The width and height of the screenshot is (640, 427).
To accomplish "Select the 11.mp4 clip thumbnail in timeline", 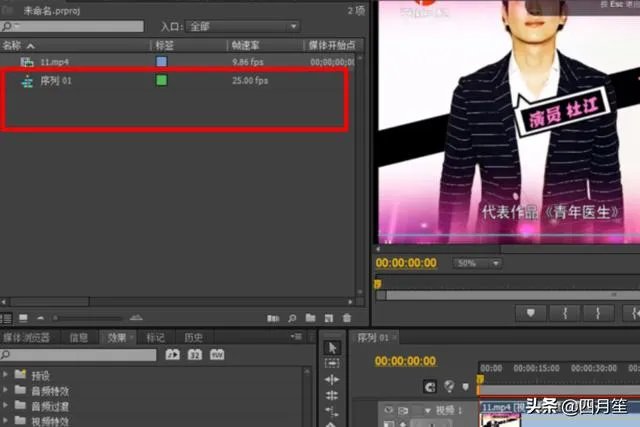I will tap(500, 420).
